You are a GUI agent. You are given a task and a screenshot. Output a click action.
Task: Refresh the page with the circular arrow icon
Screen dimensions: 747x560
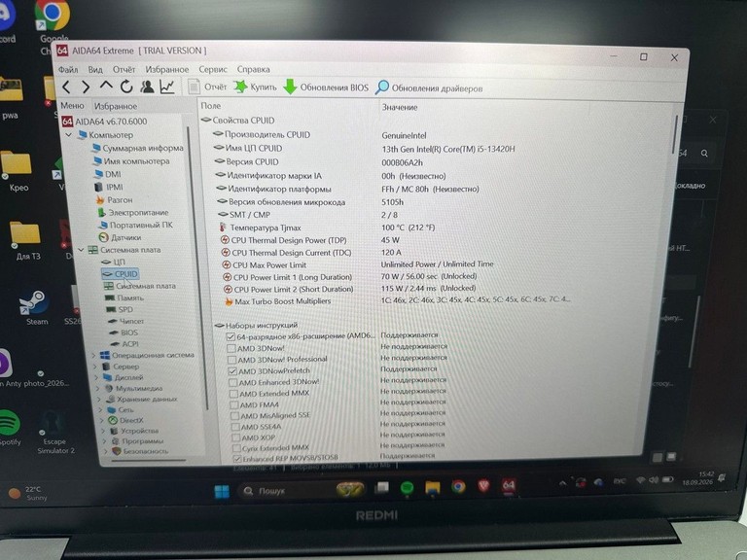[x=126, y=87]
